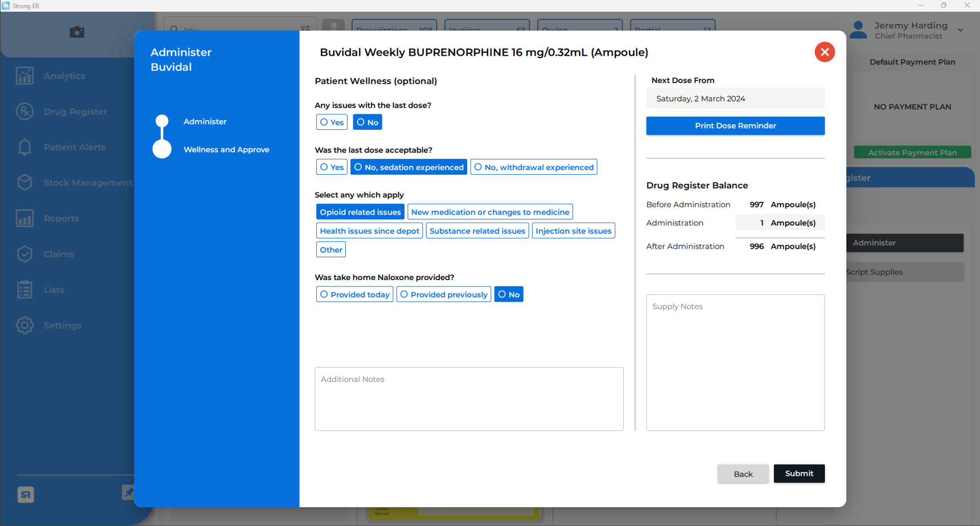Click into the Additional Notes field

(x=469, y=399)
